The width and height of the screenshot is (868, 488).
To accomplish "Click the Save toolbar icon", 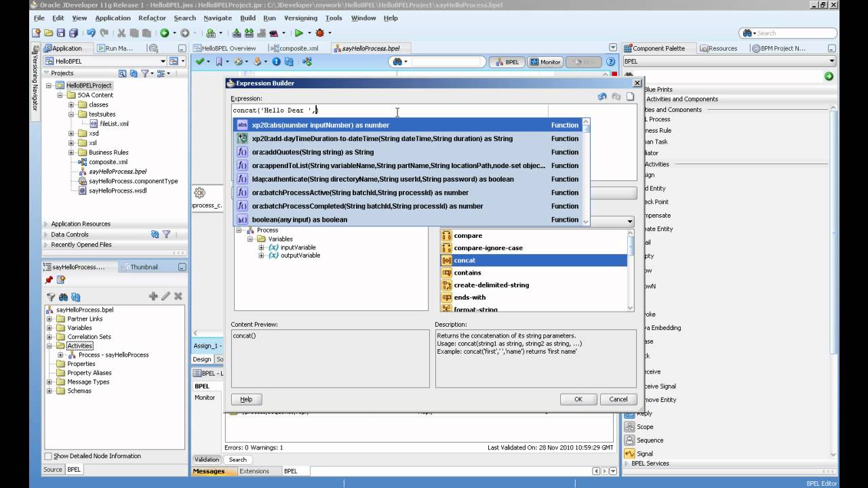I will (60, 33).
